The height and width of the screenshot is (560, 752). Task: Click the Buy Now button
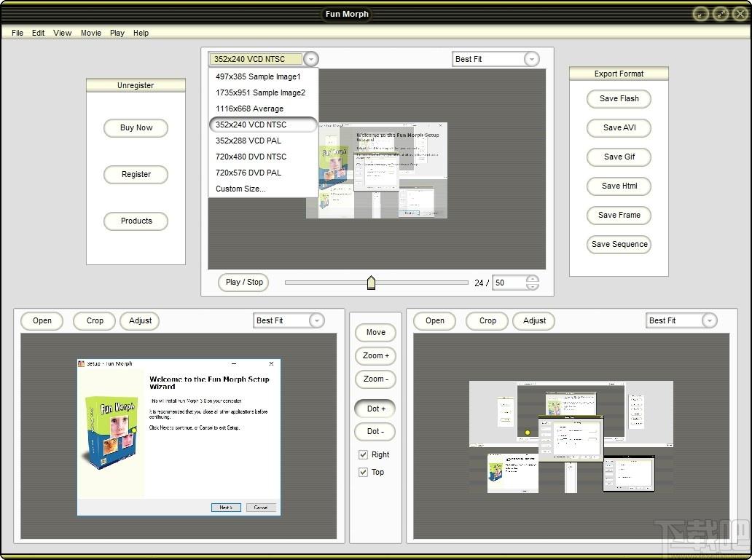click(x=136, y=128)
